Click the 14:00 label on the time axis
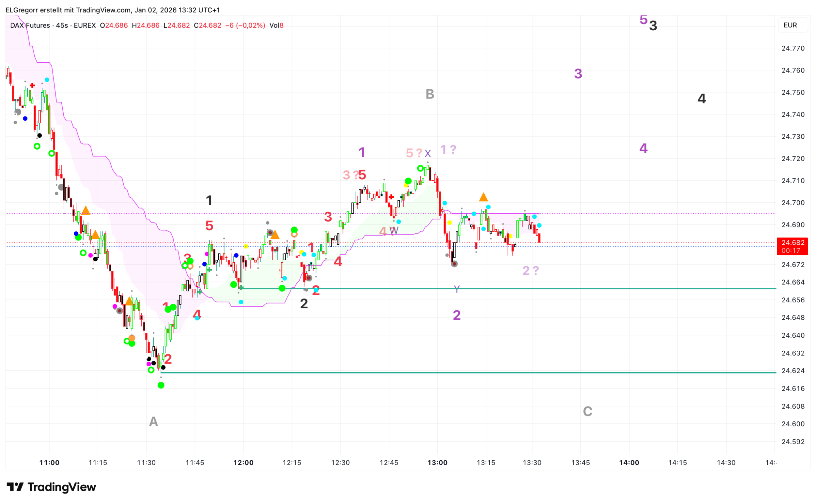 [x=629, y=463]
